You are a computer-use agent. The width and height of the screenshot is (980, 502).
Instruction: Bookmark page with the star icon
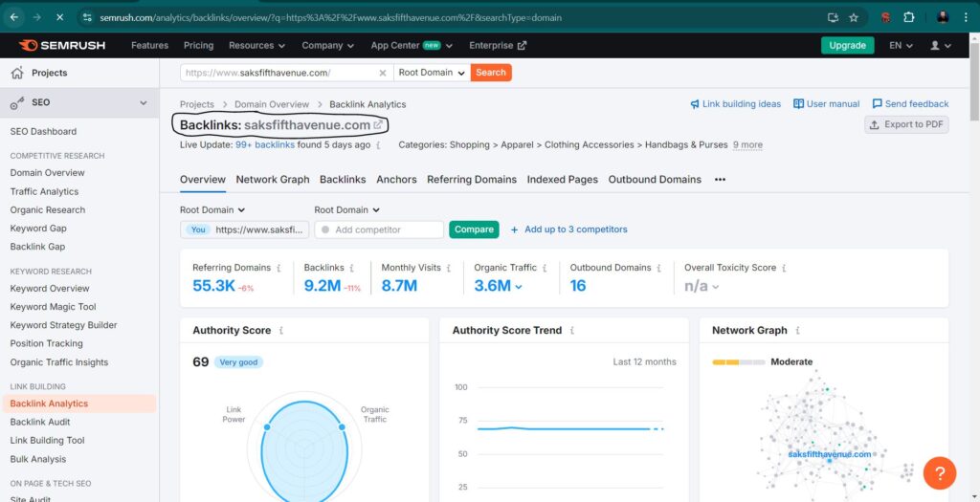[x=853, y=17]
